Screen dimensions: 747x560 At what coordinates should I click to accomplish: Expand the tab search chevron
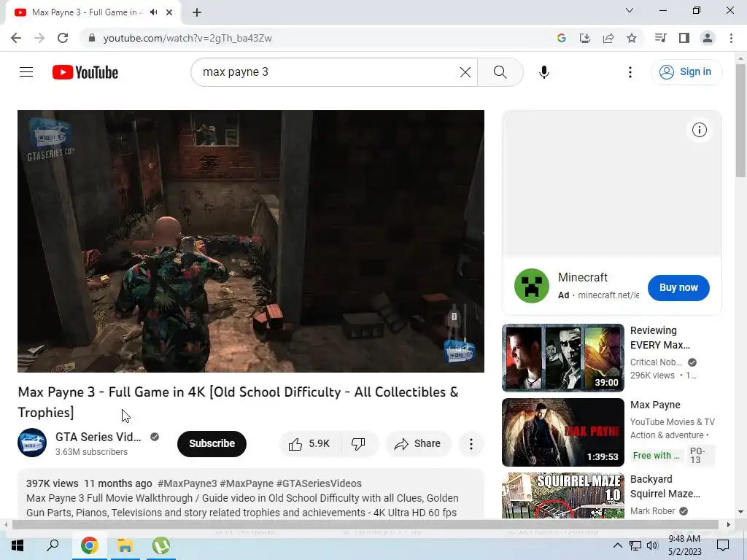(x=630, y=10)
